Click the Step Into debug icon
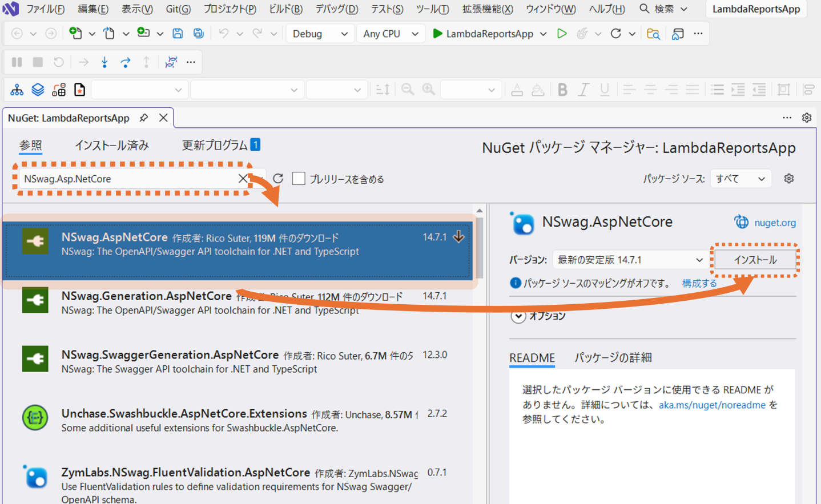This screenshot has width=821, height=504. pos(104,62)
